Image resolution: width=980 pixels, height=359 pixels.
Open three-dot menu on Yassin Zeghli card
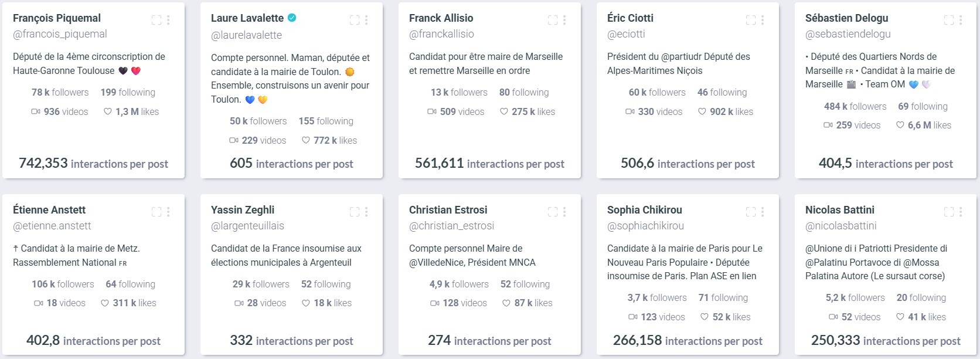pyautogui.click(x=366, y=212)
